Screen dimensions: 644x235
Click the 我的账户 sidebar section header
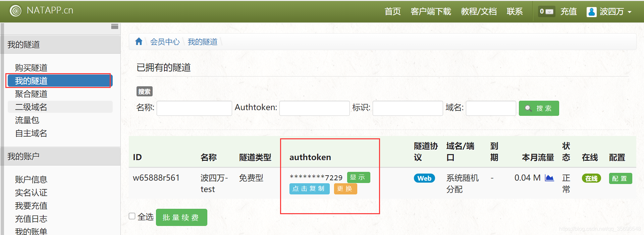(60, 156)
